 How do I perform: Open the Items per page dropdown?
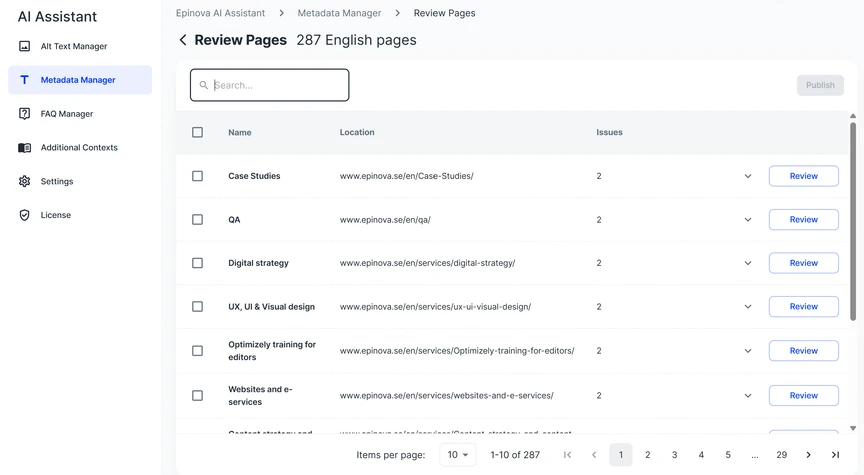point(458,455)
